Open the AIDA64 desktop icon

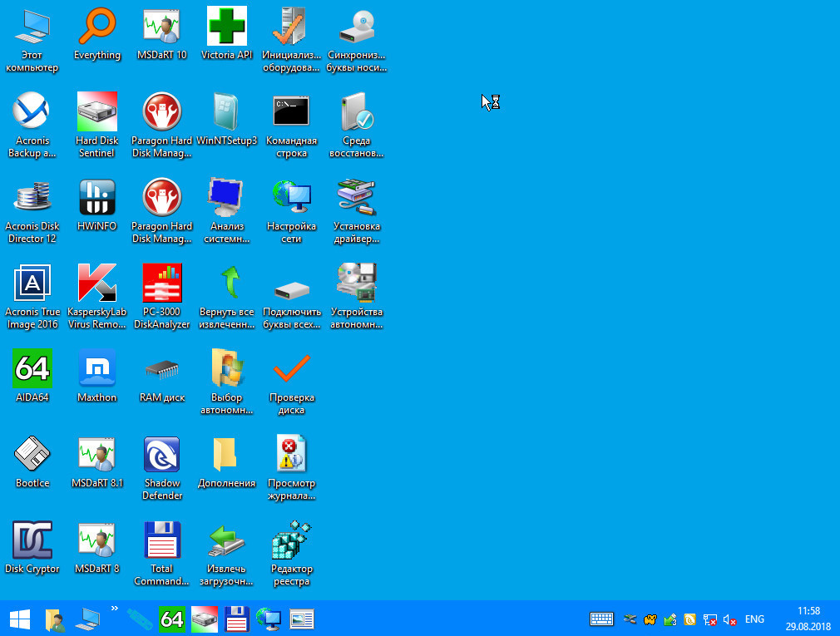(32, 370)
